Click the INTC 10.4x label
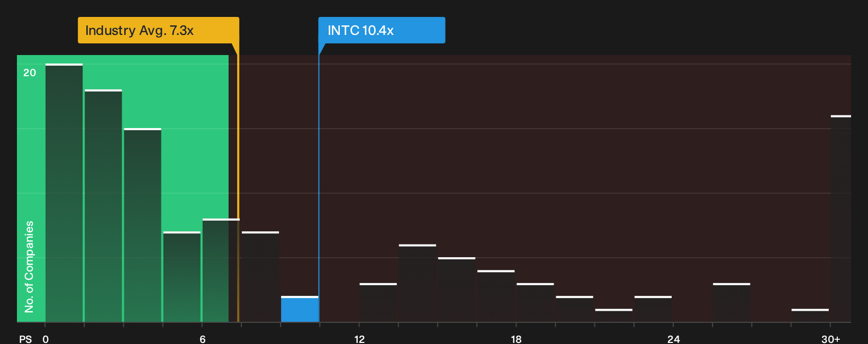This screenshot has width=868, height=344. click(x=382, y=30)
